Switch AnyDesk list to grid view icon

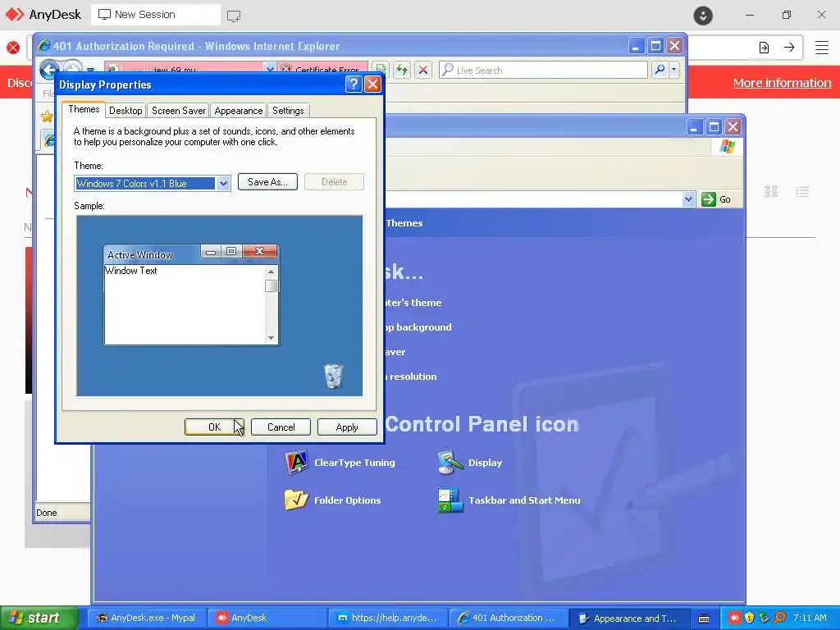[771, 191]
